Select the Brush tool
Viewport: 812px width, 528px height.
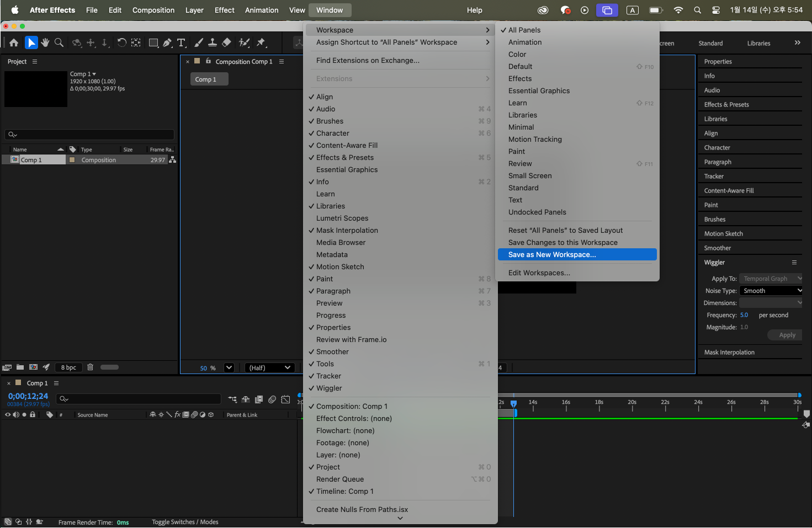pos(199,42)
